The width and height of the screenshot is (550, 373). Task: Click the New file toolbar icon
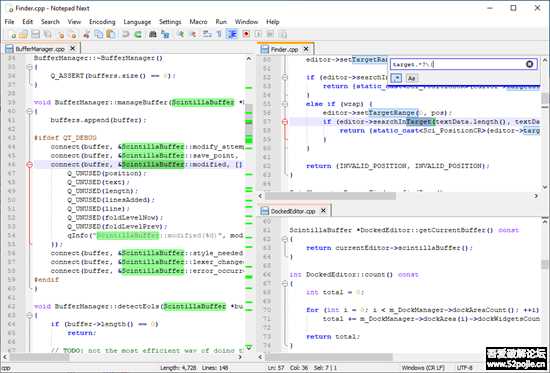pyautogui.click(x=13, y=34)
